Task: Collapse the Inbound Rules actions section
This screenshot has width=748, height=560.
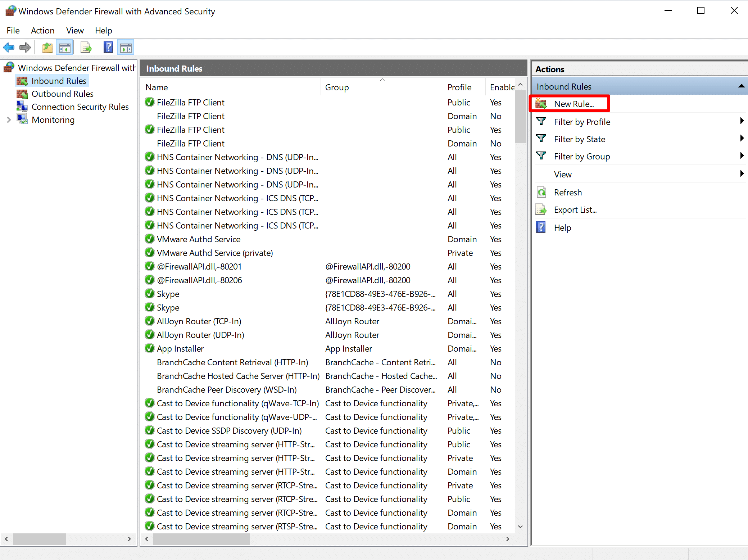Action: [x=741, y=86]
